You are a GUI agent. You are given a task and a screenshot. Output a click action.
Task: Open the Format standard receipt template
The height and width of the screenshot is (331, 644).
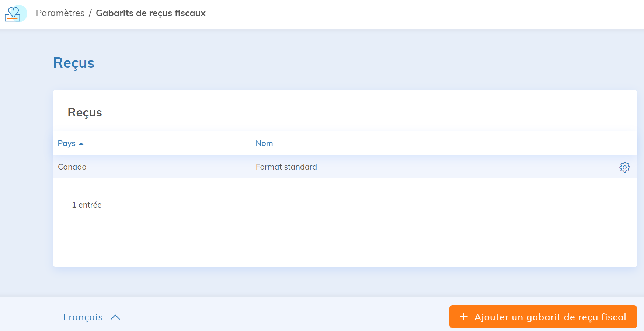click(x=286, y=167)
